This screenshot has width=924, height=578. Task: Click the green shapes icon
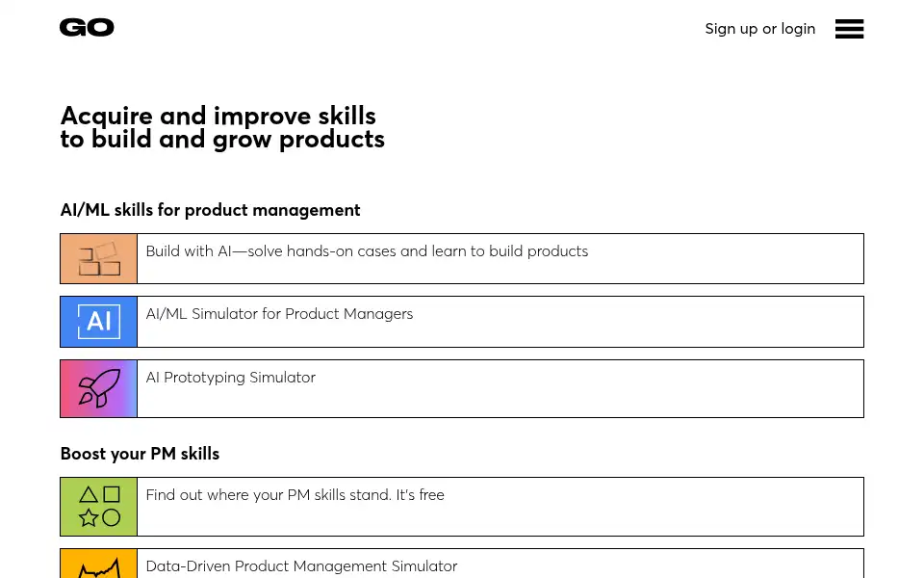98,507
